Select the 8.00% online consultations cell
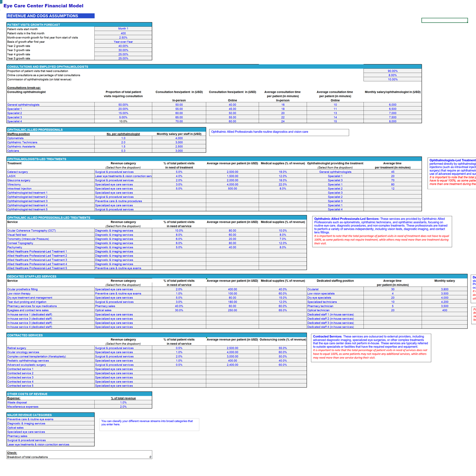This screenshot has height=476, width=476. point(392,75)
